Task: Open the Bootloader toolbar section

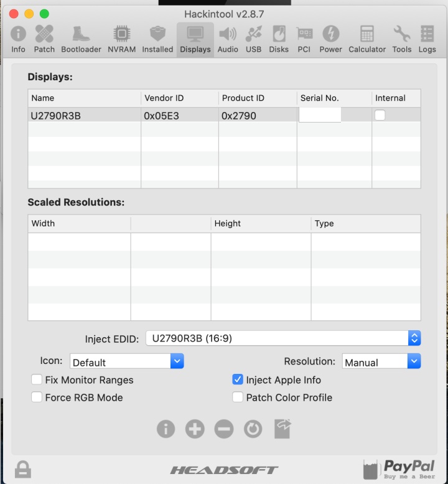Action: 82,39
